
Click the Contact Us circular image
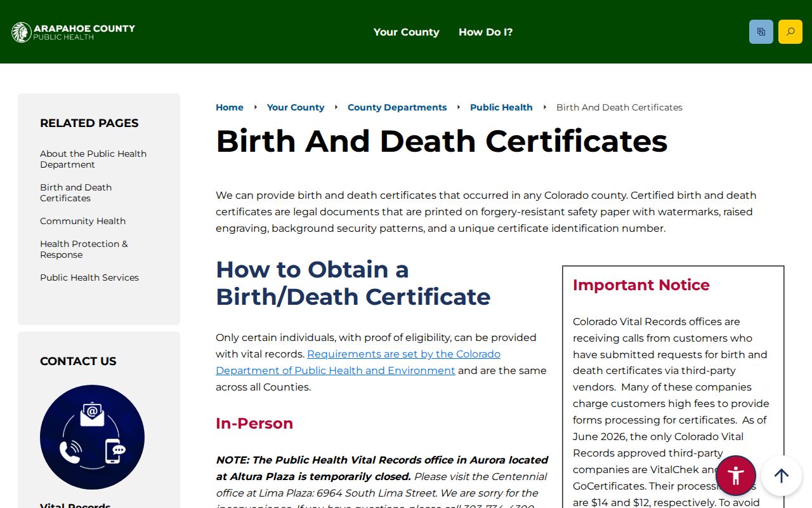pos(92,437)
